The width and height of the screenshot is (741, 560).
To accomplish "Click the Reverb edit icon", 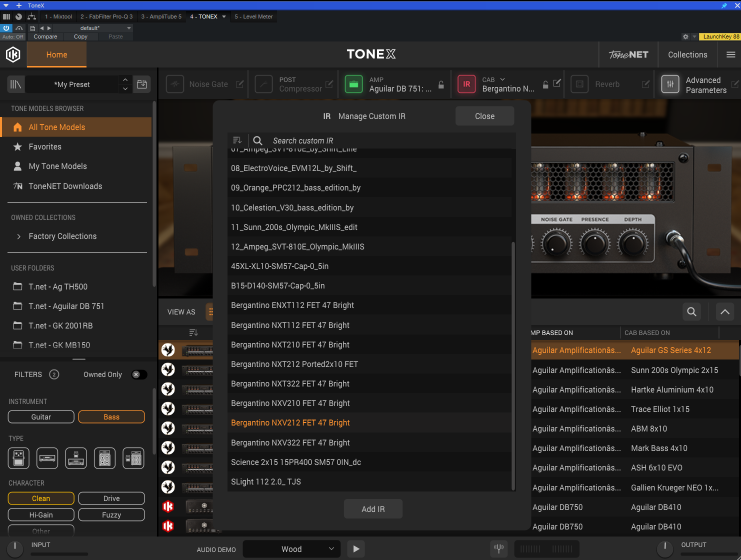I will point(646,84).
